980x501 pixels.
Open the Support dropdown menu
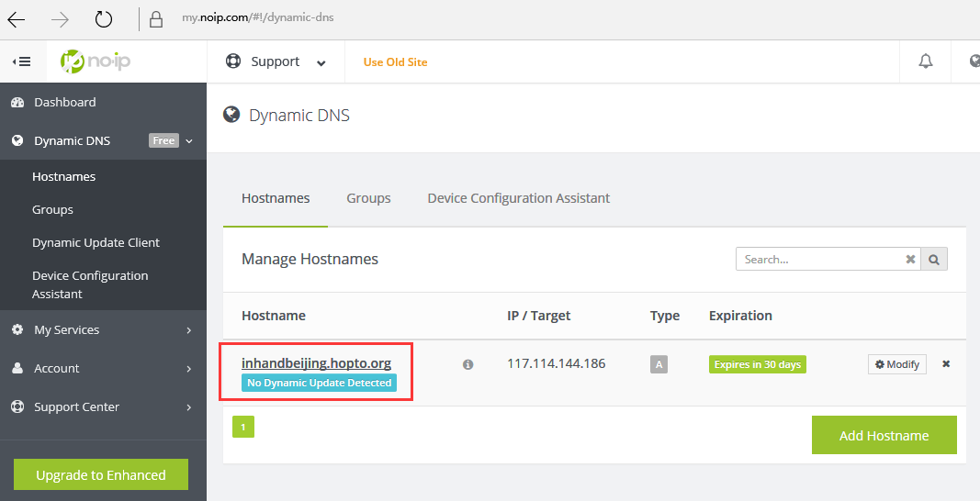point(276,61)
